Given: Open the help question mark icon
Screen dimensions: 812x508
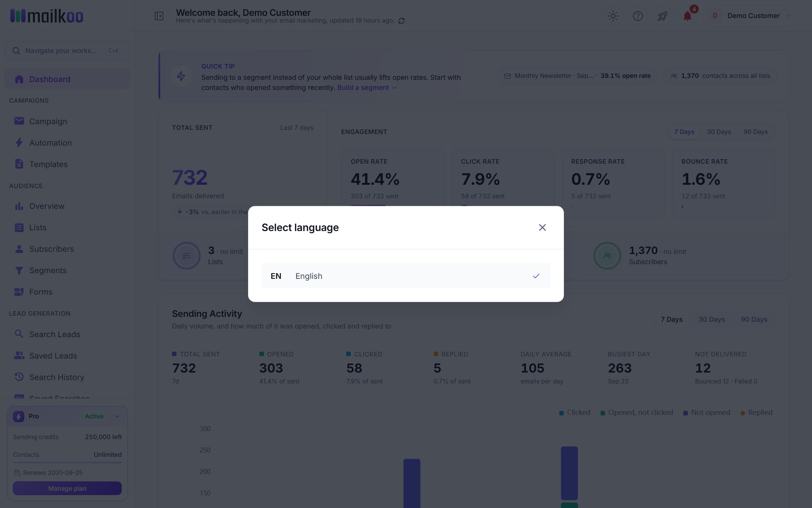Looking at the screenshot, I should tap(638, 16).
